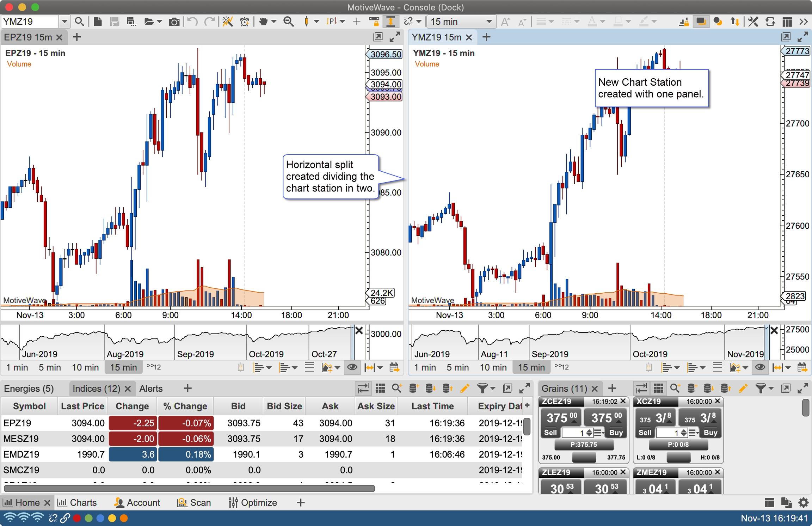Image resolution: width=812 pixels, height=526 pixels.
Task: Add a new tab beside YMZ19 15m
Action: [x=486, y=37]
